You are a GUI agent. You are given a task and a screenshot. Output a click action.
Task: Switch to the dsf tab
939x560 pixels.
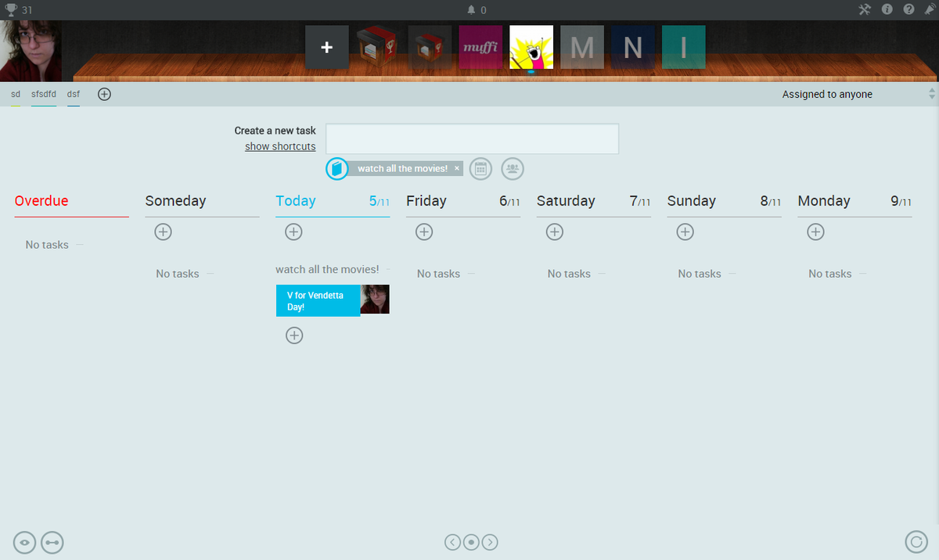click(74, 94)
